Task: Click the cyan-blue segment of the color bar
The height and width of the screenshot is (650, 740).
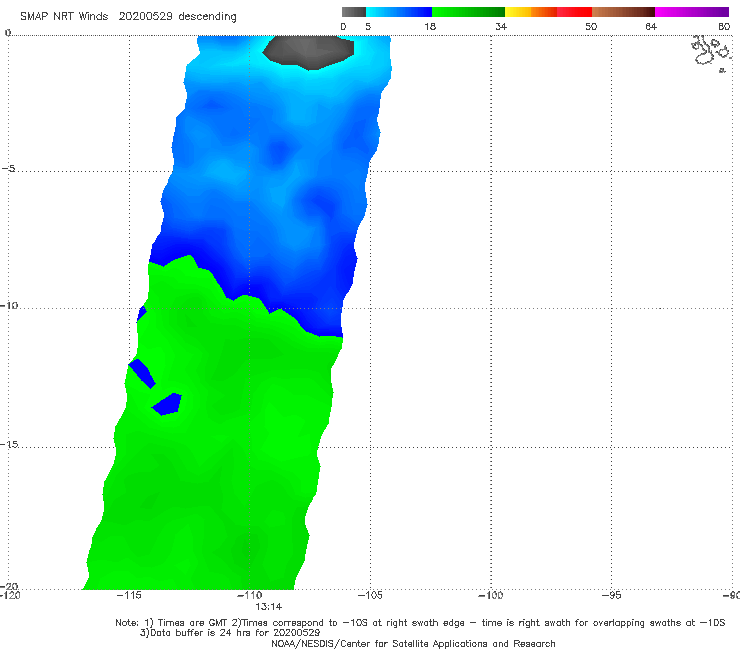Action: 399,12
